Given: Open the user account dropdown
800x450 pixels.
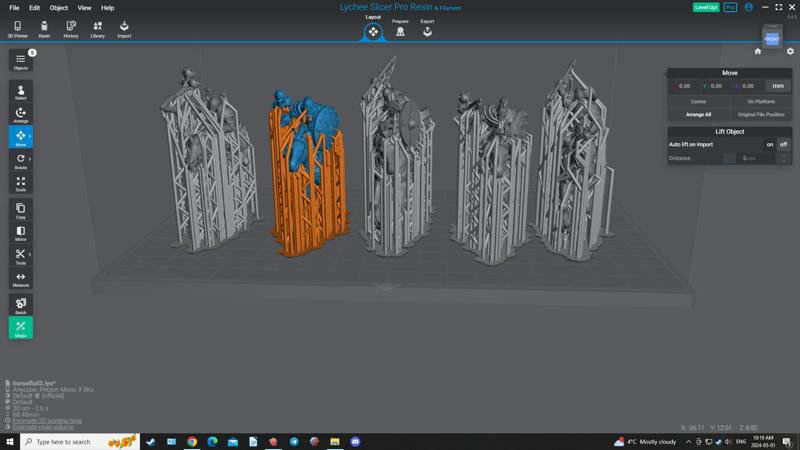Looking at the screenshot, I should pyautogui.click(x=750, y=7).
